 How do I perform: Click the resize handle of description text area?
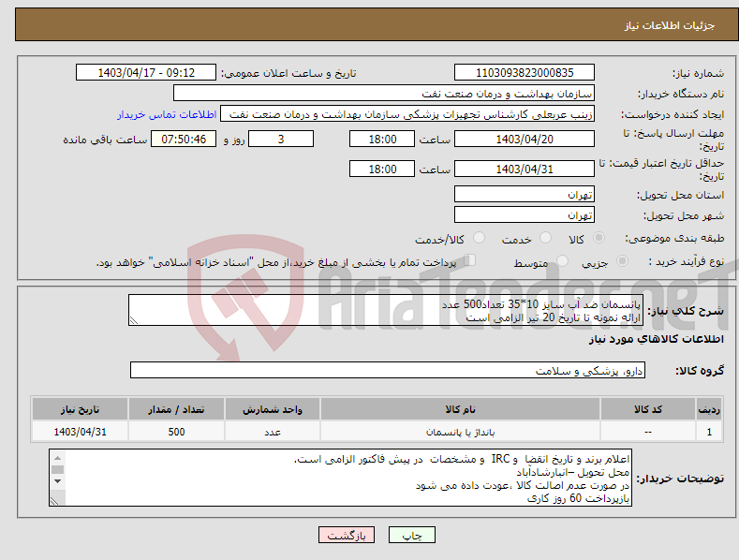pos(134,320)
